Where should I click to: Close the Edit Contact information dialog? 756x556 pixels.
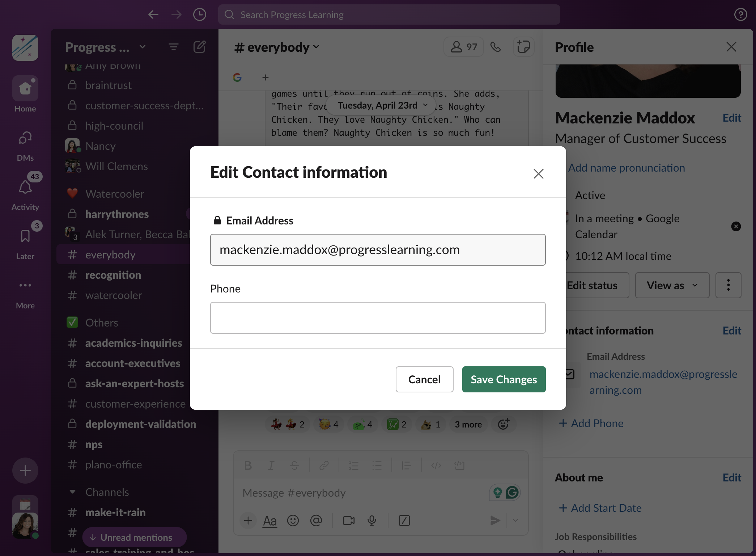point(538,173)
